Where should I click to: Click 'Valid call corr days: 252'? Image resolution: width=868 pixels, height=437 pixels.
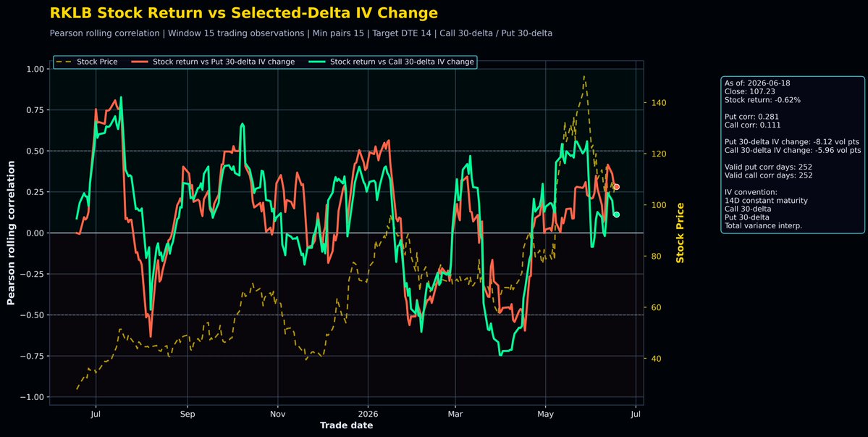pyautogui.click(x=768, y=175)
